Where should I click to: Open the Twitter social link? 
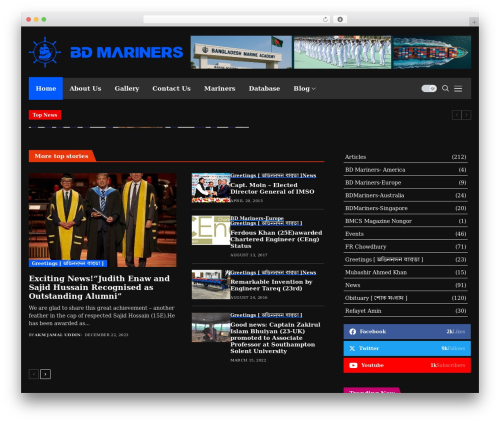[407, 348]
